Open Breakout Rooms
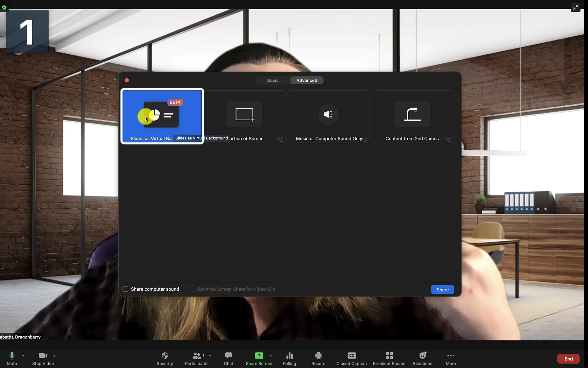Viewport: 588px width, 368px height. (389, 358)
